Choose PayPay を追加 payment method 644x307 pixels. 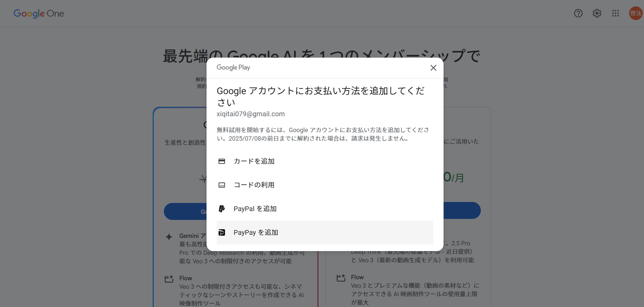(325, 232)
